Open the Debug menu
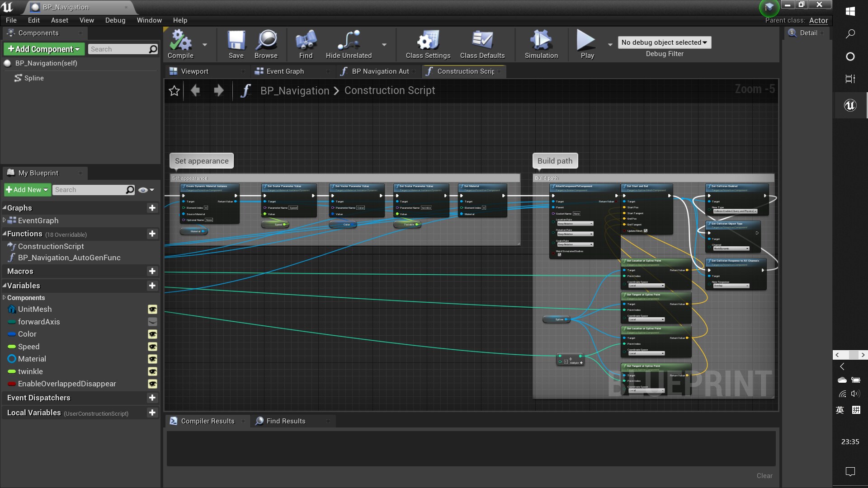 pyautogui.click(x=115, y=20)
